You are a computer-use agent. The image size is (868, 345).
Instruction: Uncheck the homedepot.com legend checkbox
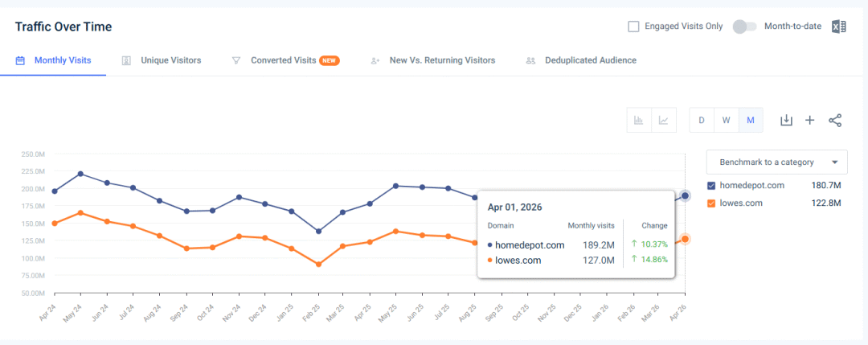click(712, 186)
